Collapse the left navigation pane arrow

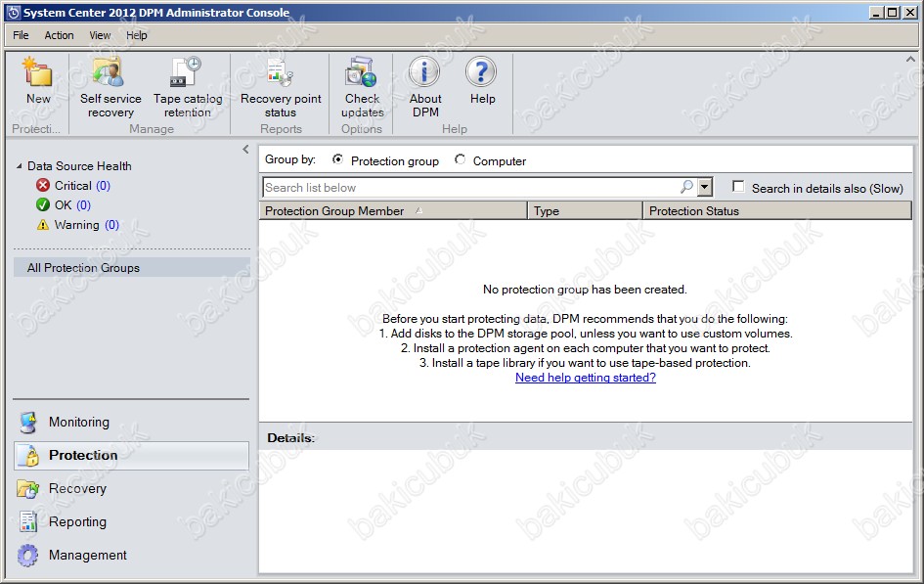[x=245, y=149]
